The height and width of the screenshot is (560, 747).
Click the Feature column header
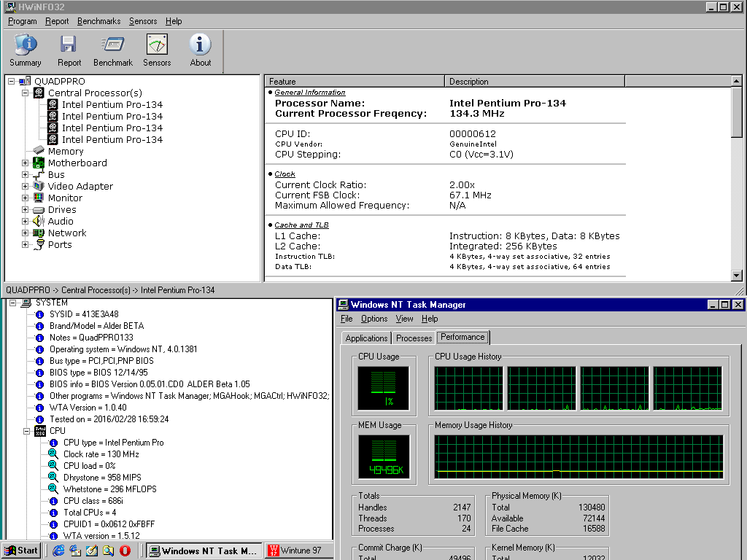click(x=355, y=82)
